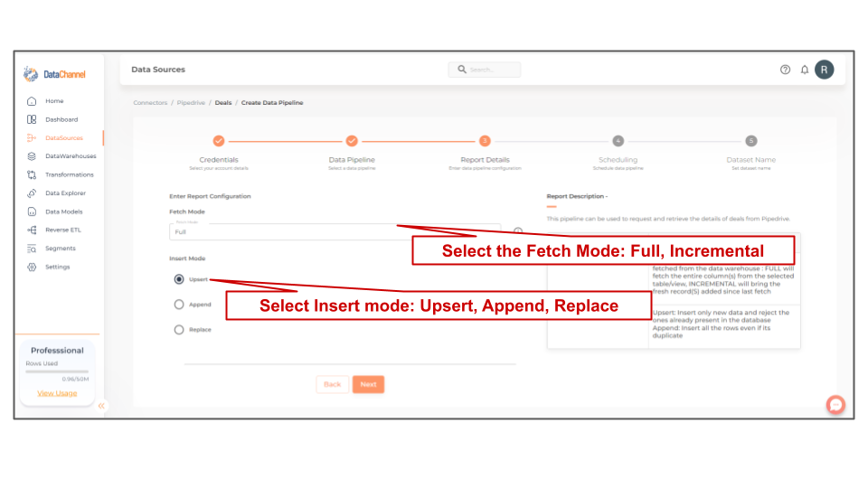Viewport: 868px width, 488px height.
Task: Open the Home icon in sidebar
Action: coord(32,101)
